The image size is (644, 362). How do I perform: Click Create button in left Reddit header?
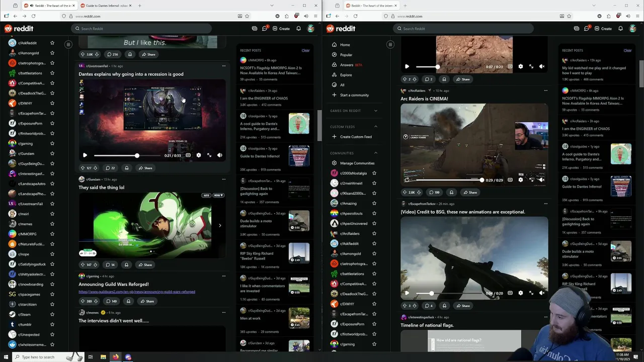pos(281,29)
